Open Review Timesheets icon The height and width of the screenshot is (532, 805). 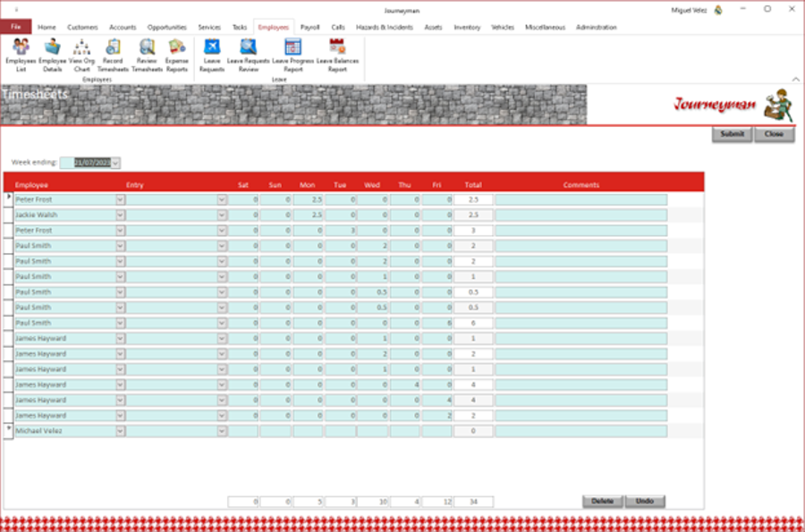(147, 55)
